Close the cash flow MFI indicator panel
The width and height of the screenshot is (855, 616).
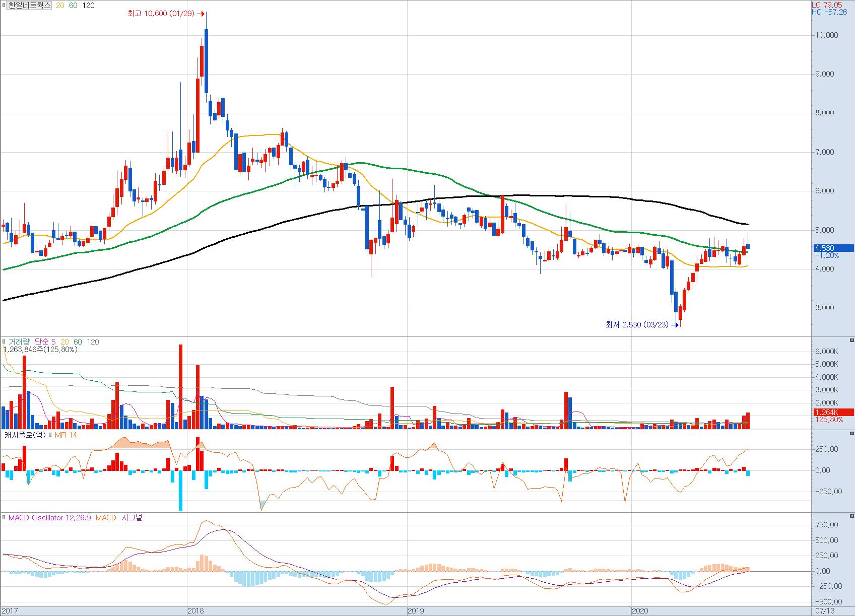pyautogui.click(x=851, y=433)
